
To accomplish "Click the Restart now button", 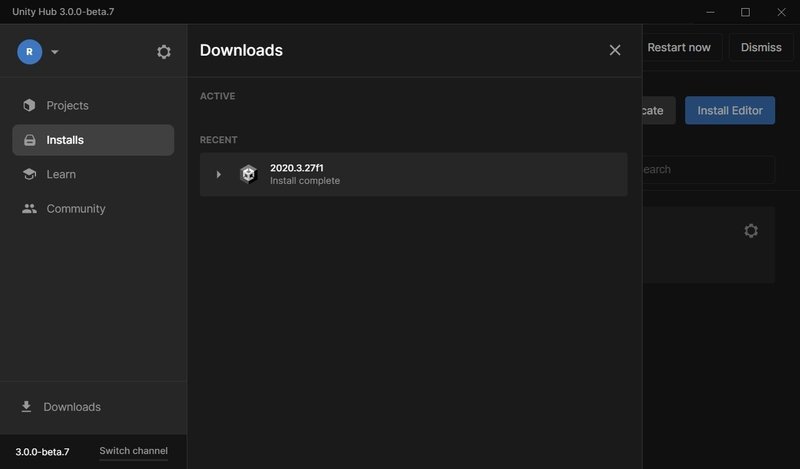I will click(681, 47).
